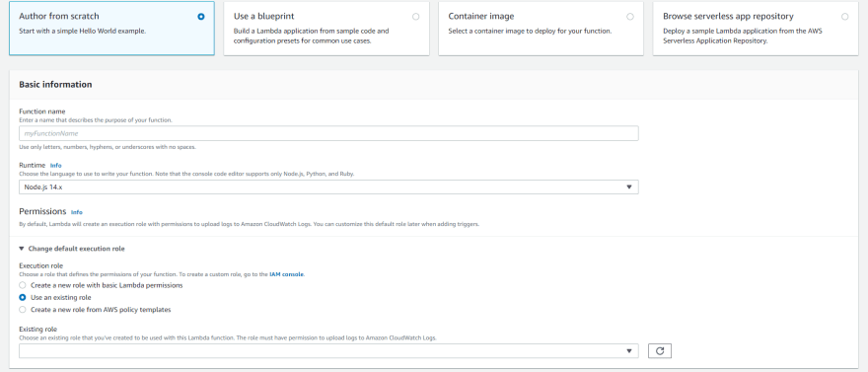
Task: Open the Info link next to Runtime
Action: [x=56, y=165]
